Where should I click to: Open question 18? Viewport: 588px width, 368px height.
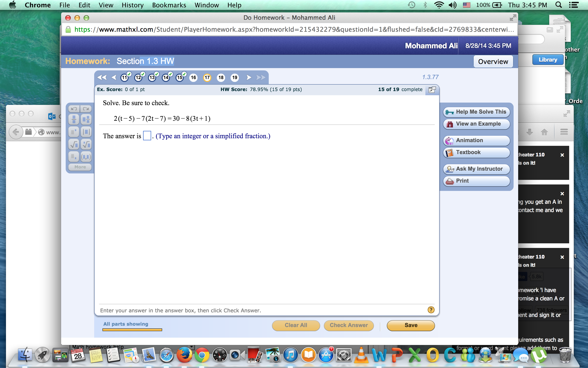pos(221,78)
